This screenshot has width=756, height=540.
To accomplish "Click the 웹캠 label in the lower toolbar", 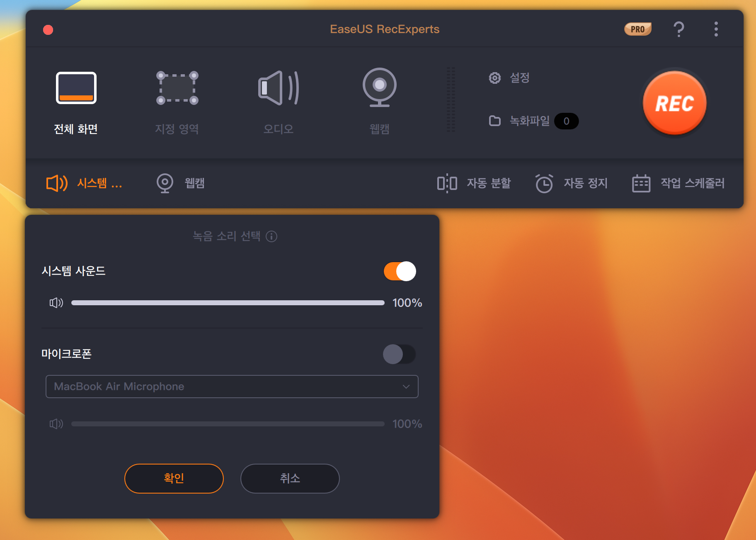I will pyautogui.click(x=195, y=183).
